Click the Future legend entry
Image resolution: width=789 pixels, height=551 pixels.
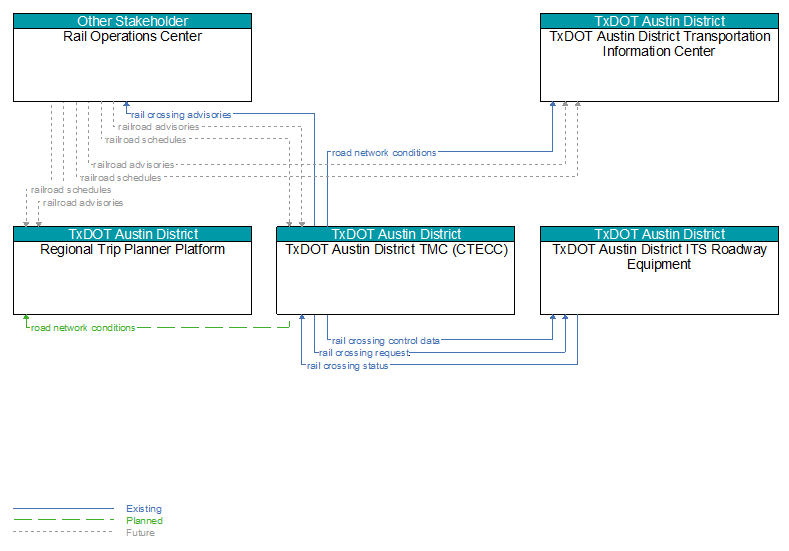pyautogui.click(x=140, y=533)
